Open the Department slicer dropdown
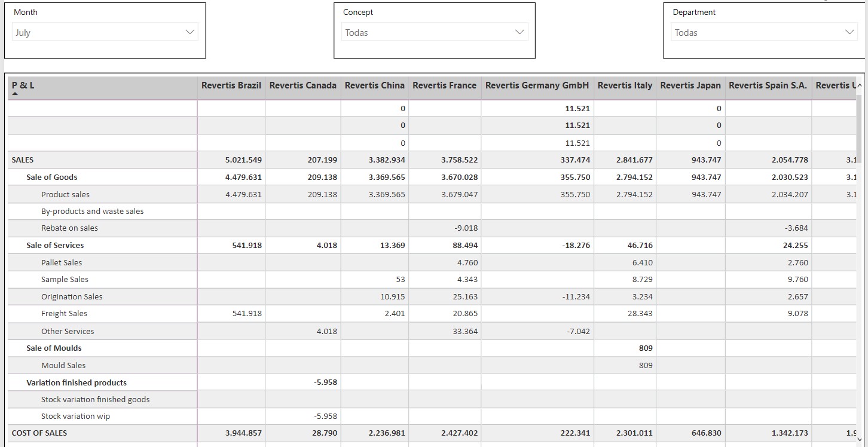This screenshot has height=447, width=868. [764, 32]
